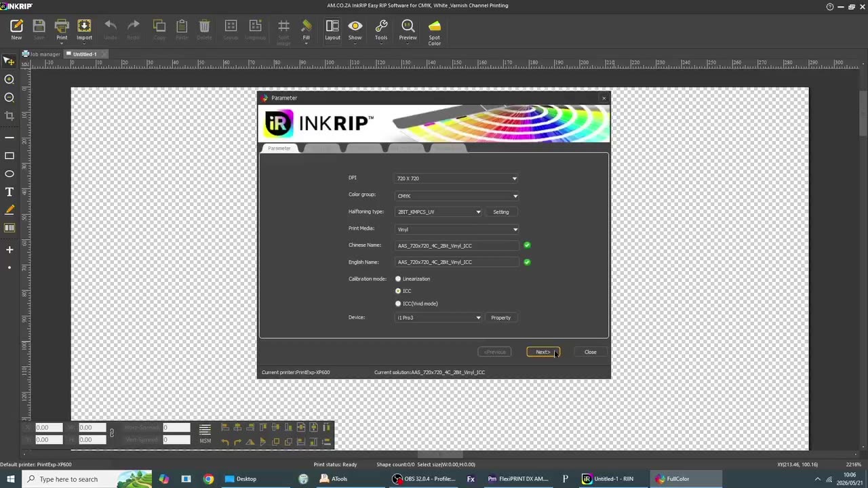868x488 pixels.
Task: Select the crop tool in left sidebar
Action: (x=9, y=116)
